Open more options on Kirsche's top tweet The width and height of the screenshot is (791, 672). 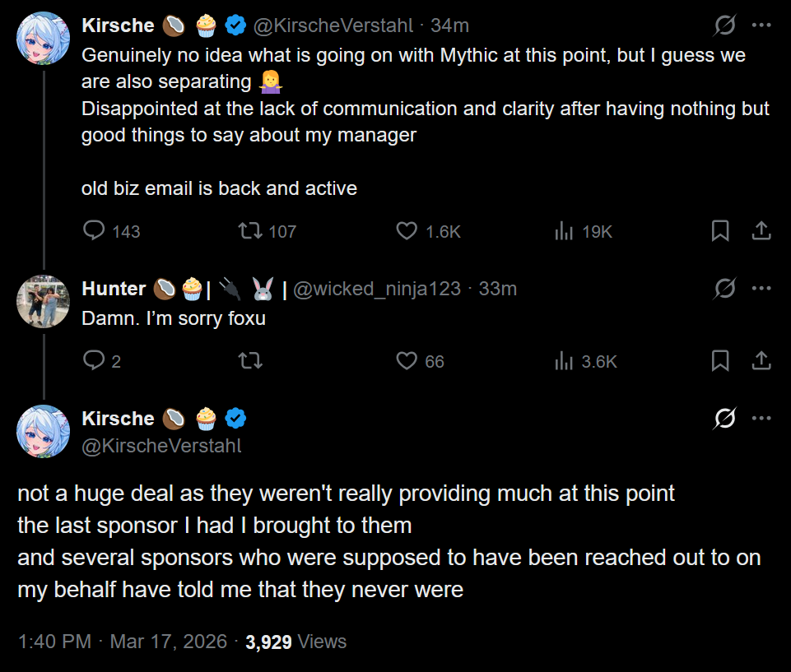click(x=761, y=25)
